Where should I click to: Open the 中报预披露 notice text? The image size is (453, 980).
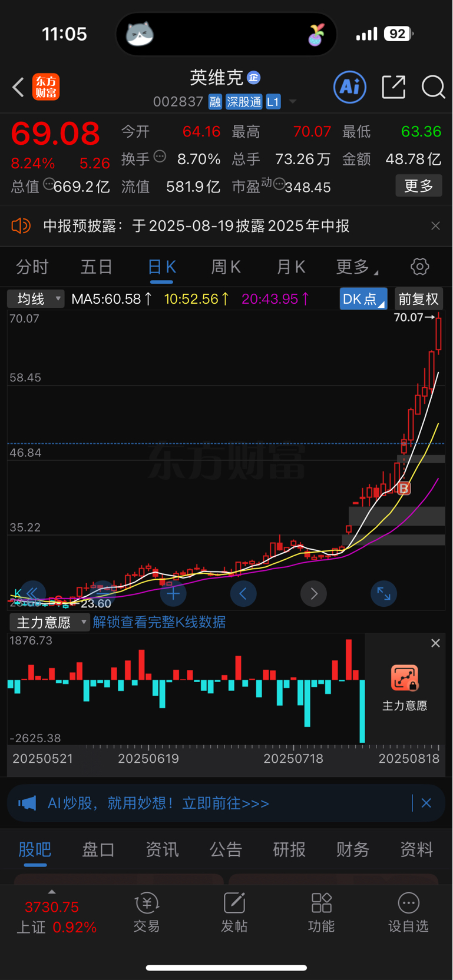coord(196,226)
